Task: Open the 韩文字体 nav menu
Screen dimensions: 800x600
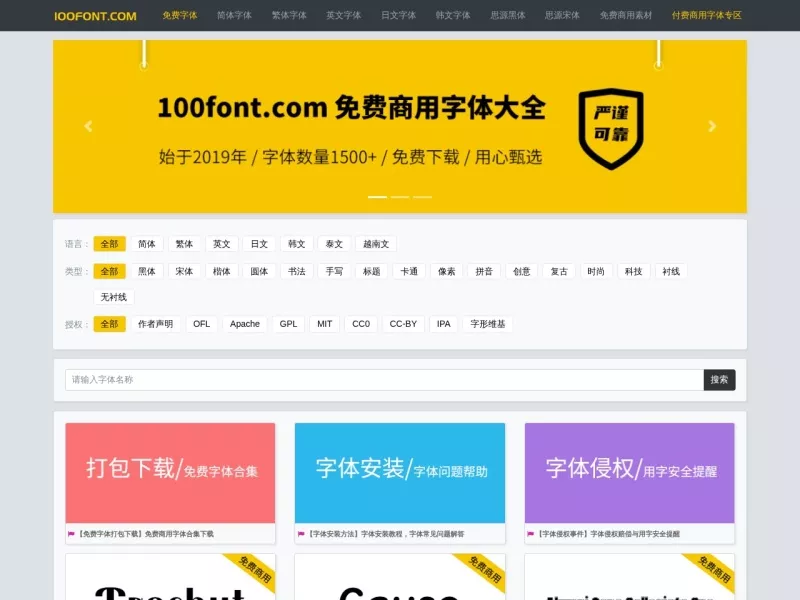Action: pos(453,15)
